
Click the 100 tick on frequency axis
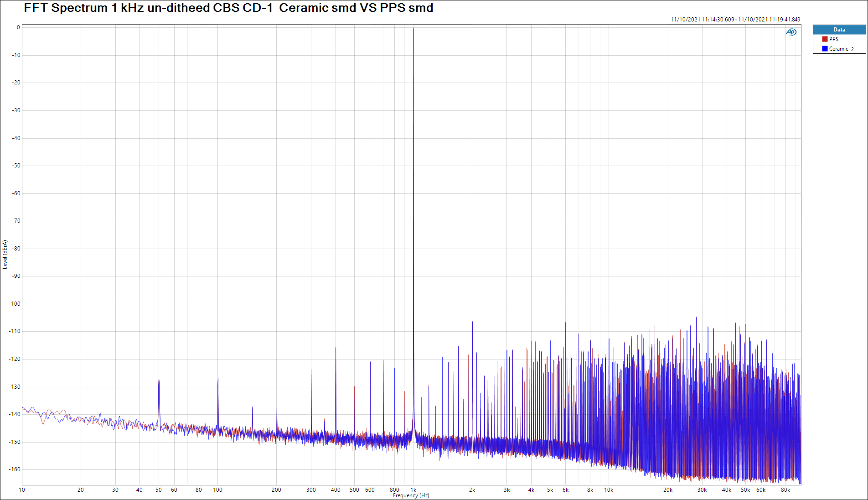[218, 490]
